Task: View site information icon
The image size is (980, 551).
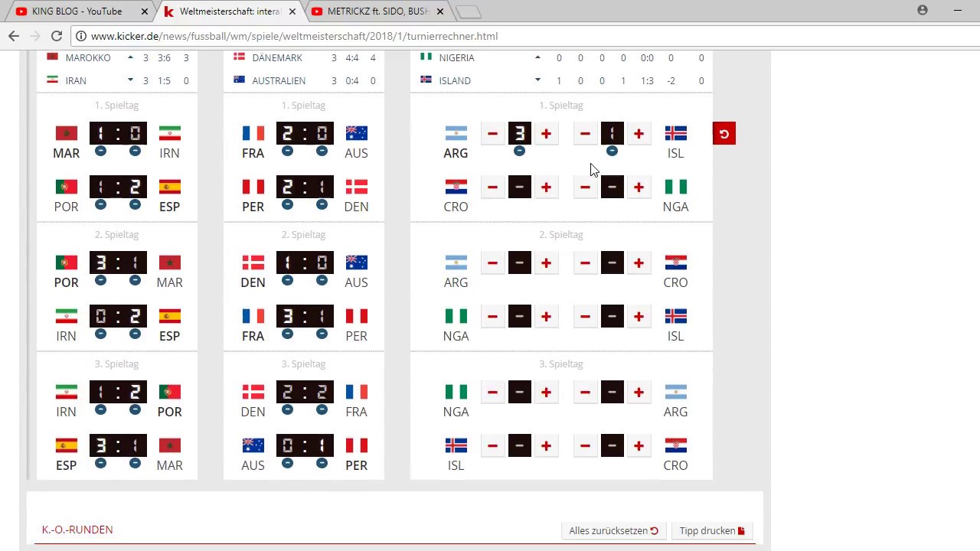Action: [x=80, y=36]
